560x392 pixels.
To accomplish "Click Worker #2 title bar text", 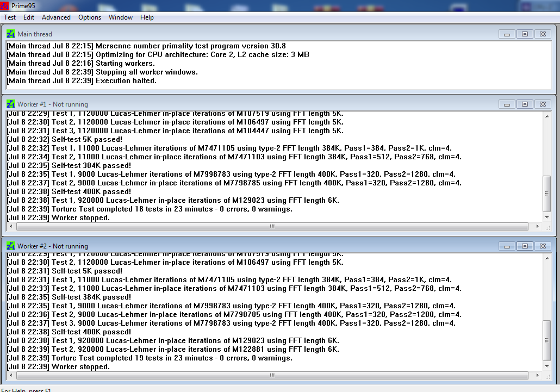I will click(x=53, y=246).
